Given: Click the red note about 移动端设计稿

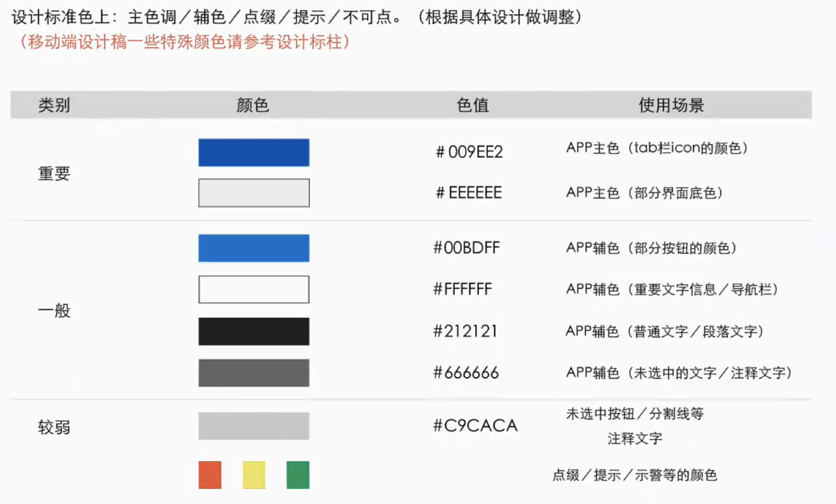Looking at the screenshot, I should [x=185, y=42].
